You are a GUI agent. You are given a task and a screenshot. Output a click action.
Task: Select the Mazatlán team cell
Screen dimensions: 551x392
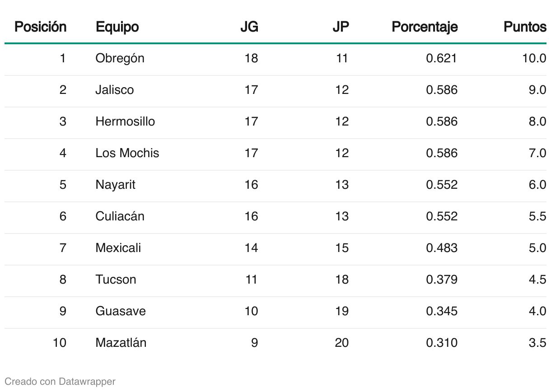121,343
